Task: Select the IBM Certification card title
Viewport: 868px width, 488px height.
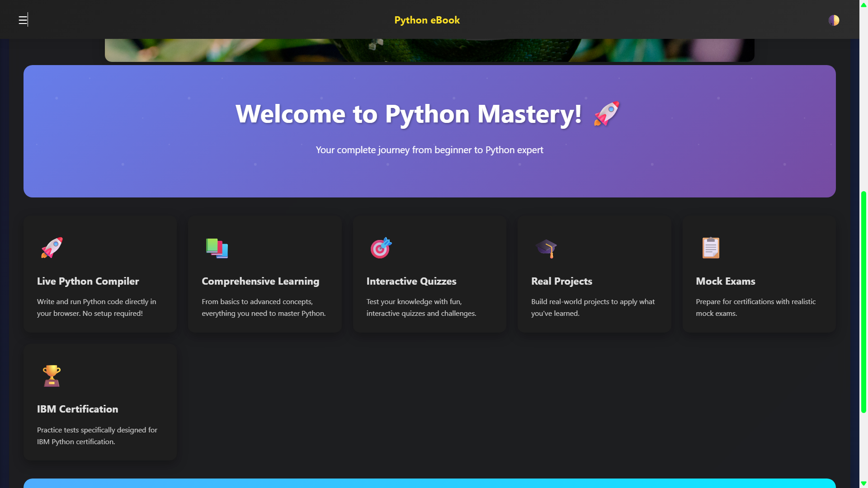Action: tap(77, 409)
